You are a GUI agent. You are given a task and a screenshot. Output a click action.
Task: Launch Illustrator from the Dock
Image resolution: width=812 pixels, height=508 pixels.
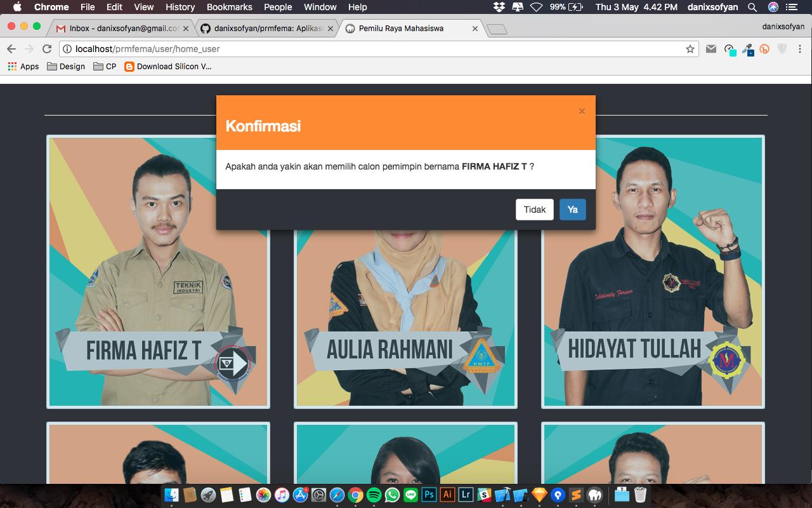(x=448, y=495)
